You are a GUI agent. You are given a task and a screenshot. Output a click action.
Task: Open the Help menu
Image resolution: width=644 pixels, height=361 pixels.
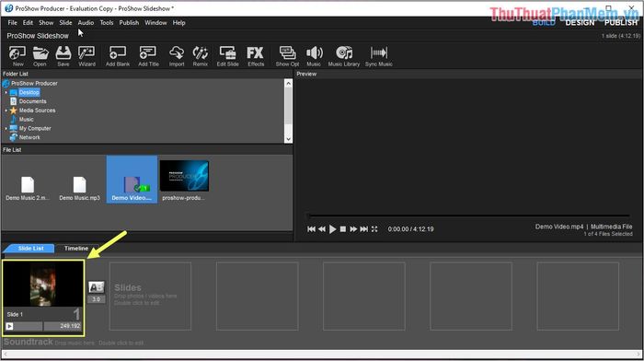click(178, 23)
